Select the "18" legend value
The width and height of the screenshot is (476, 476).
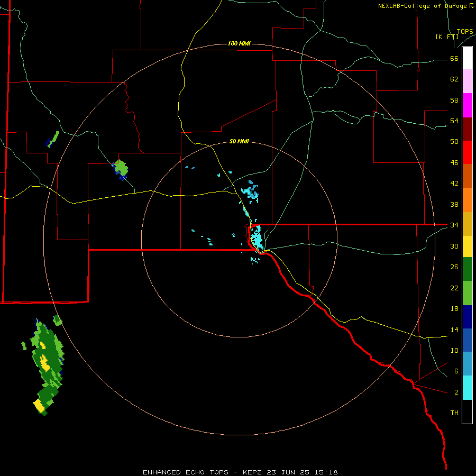(454, 309)
